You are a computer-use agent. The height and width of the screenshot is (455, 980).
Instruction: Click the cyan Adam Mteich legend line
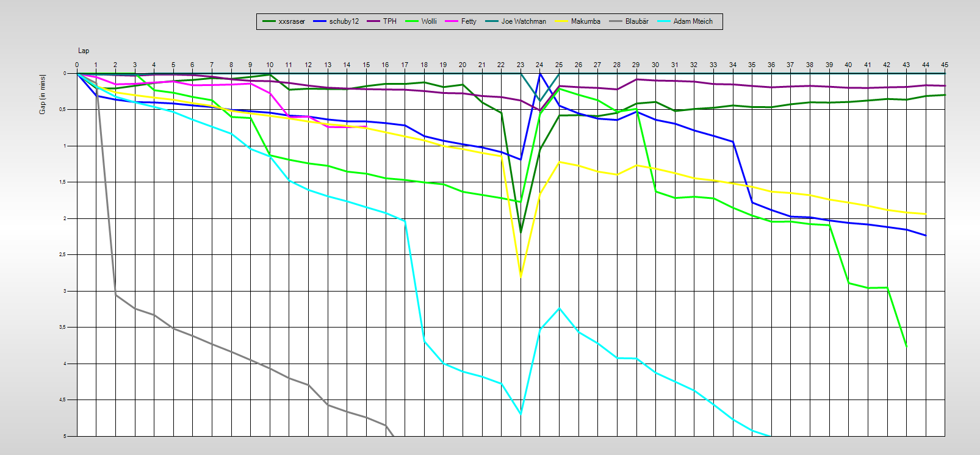[663, 21]
